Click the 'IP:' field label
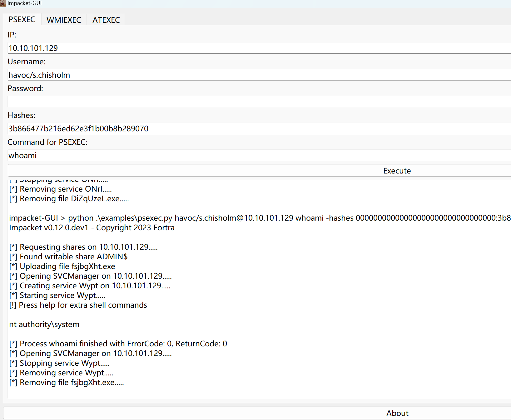Image resolution: width=511 pixels, height=420 pixels. tap(12, 35)
